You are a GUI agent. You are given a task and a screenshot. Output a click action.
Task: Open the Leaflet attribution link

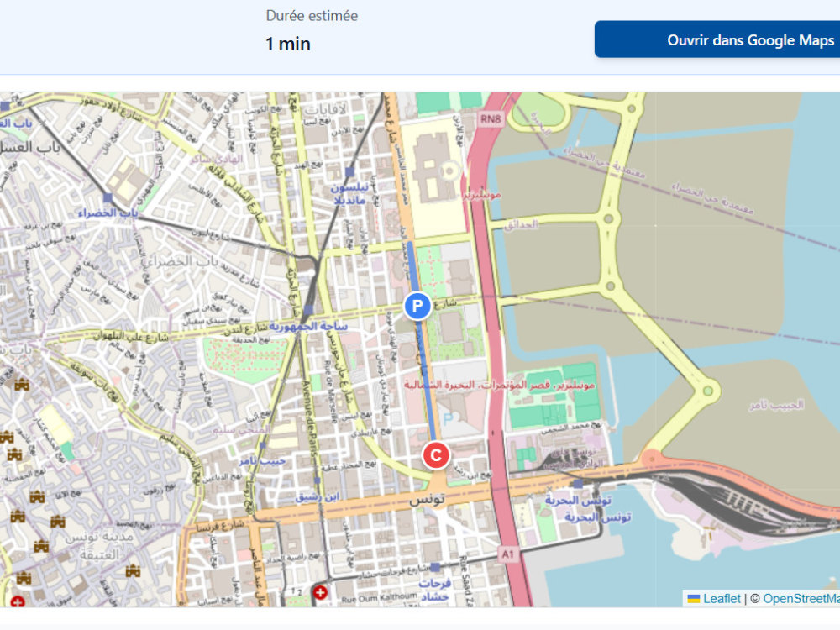[x=715, y=598]
